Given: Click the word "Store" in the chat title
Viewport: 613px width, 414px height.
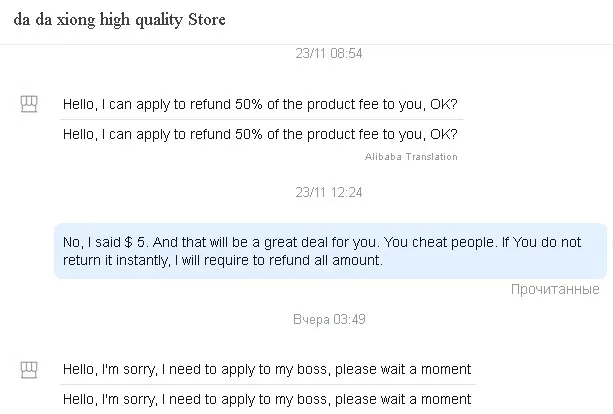Looking at the screenshot, I should [x=205, y=21].
